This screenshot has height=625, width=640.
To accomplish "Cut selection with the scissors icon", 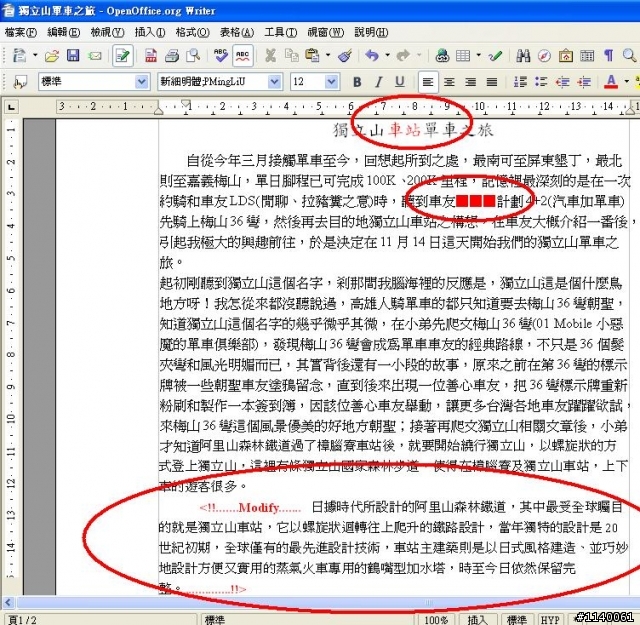I will [x=270, y=55].
